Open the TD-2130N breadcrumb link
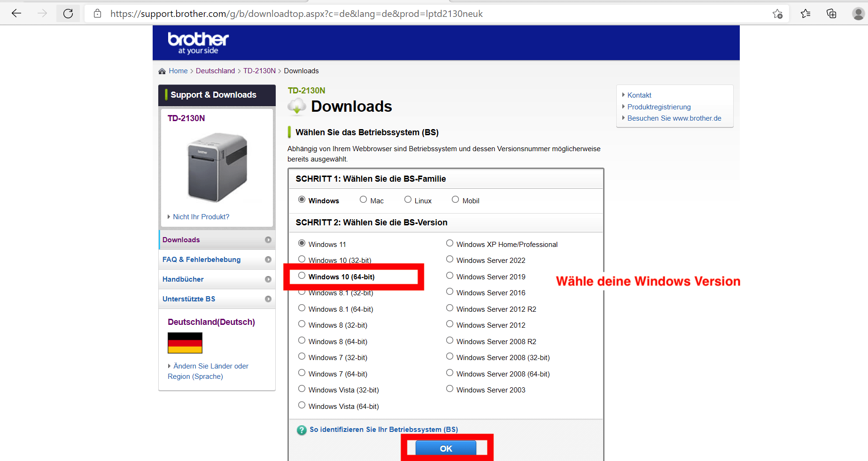Viewport: 868px width, 461px height. pos(259,71)
